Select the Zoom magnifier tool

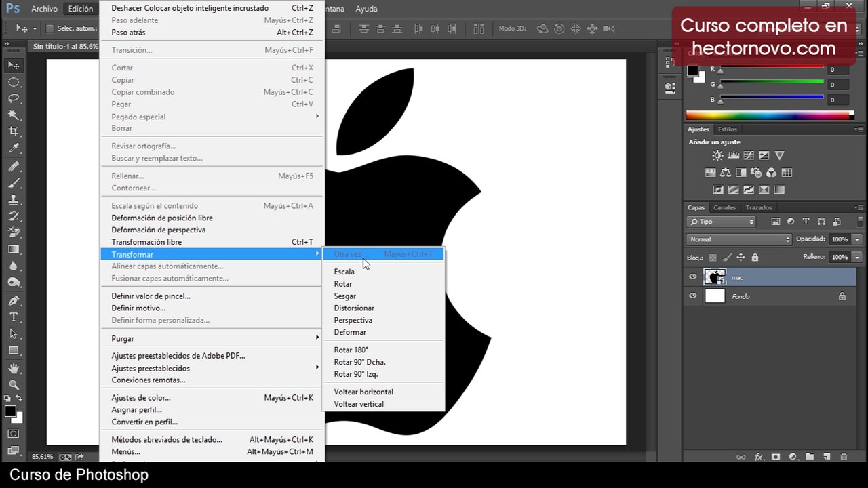[14, 385]
